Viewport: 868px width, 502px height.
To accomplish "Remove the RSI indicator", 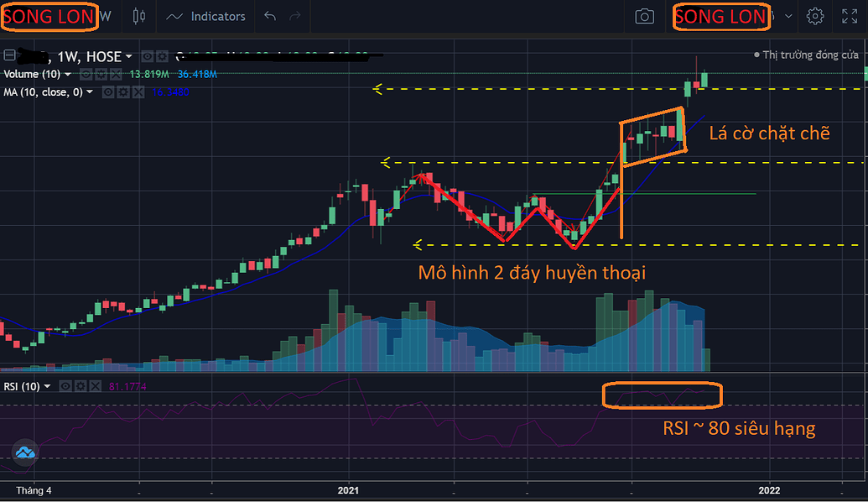I will tap(96, 386).
